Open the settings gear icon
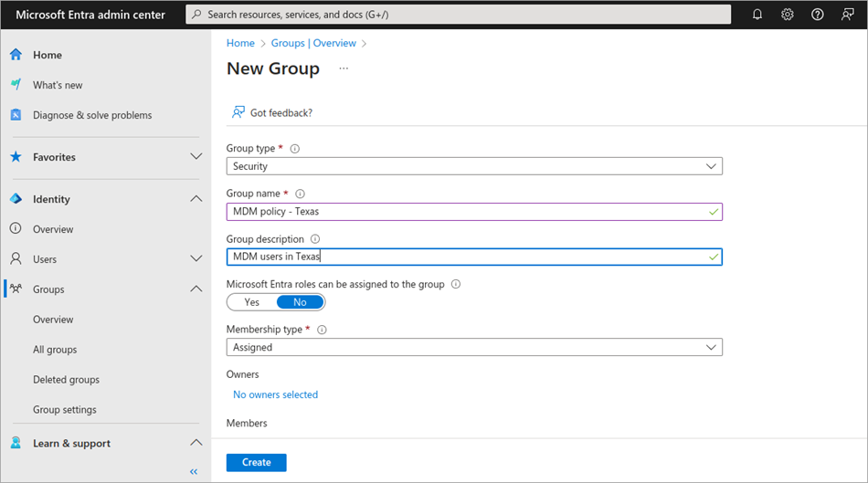This screenshot has height=483, width=868. tap(788, 15)
